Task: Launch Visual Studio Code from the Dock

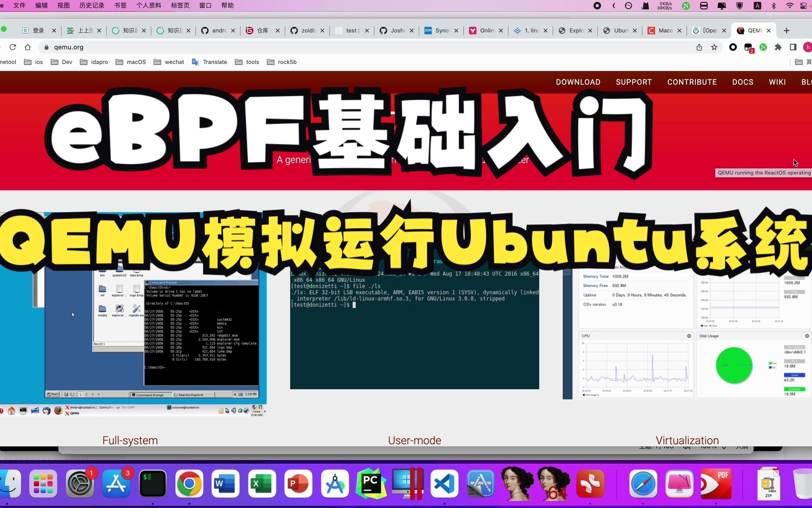Action: click(444, 484)
